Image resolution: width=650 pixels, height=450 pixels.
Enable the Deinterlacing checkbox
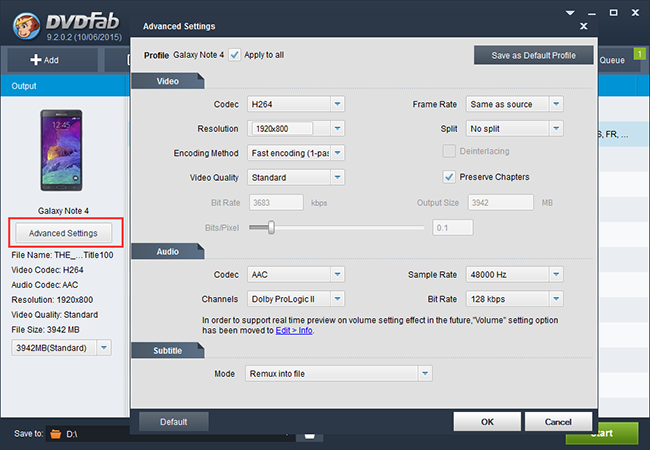click(x=449, y=151)
